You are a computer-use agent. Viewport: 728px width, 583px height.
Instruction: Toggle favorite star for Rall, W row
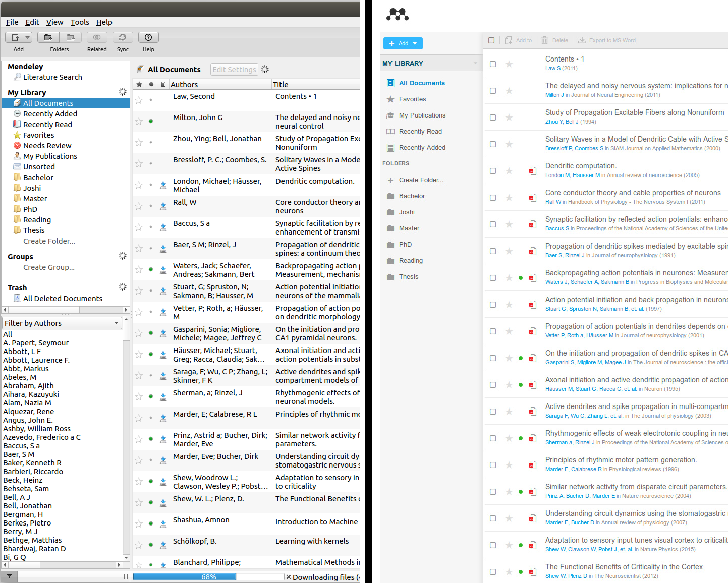pyautogui.click(x=139, y=206)
